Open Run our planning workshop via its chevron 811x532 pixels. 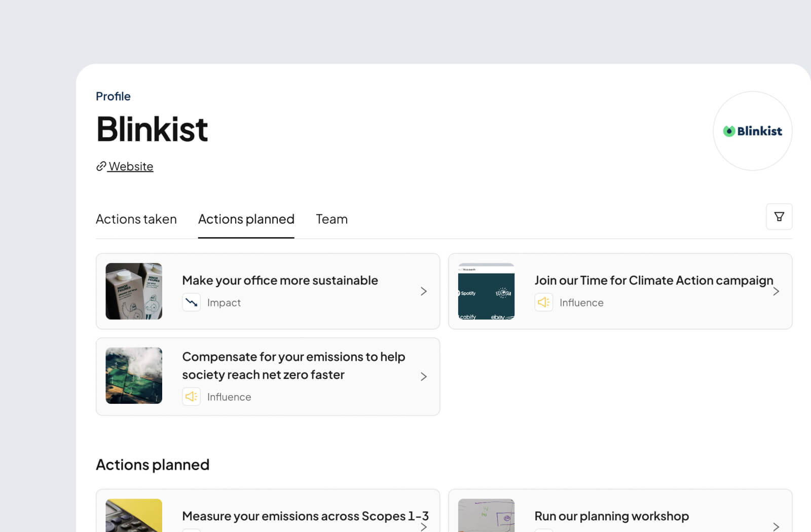(776, 527)
